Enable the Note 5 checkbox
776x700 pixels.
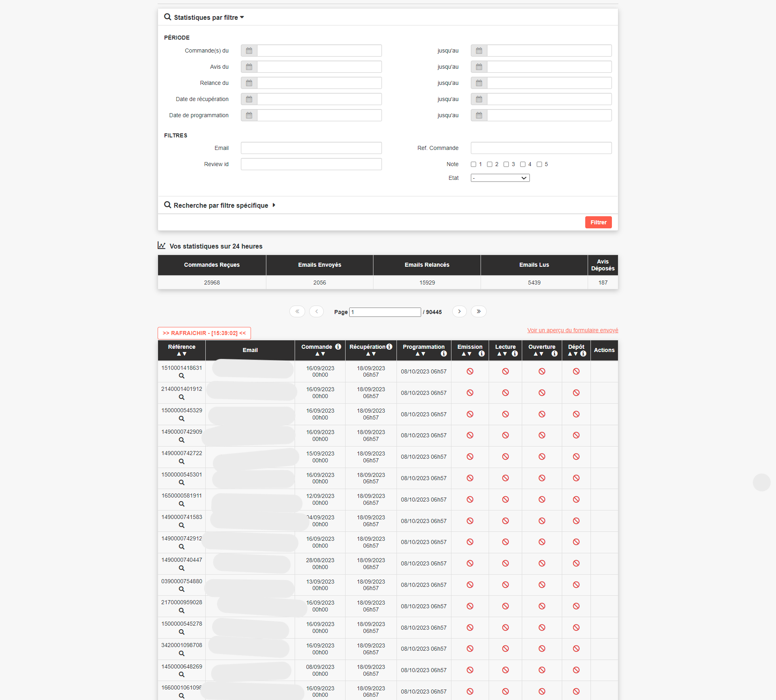539,164
